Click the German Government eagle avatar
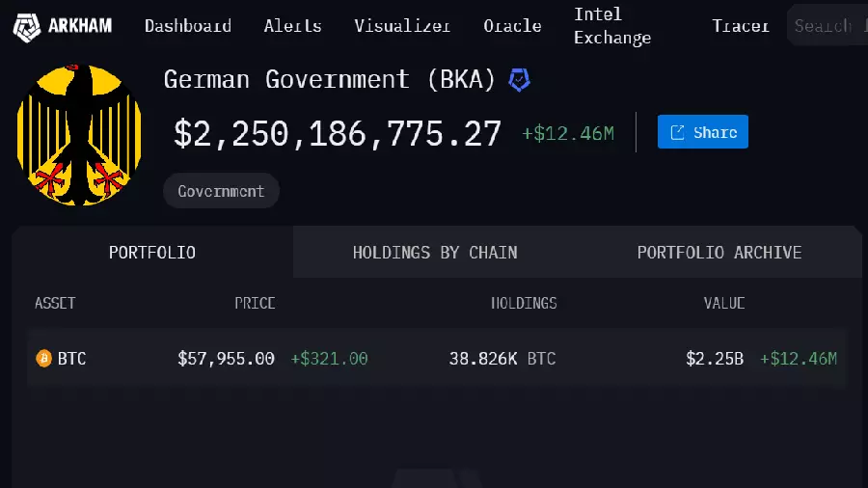 click(79, 135)
